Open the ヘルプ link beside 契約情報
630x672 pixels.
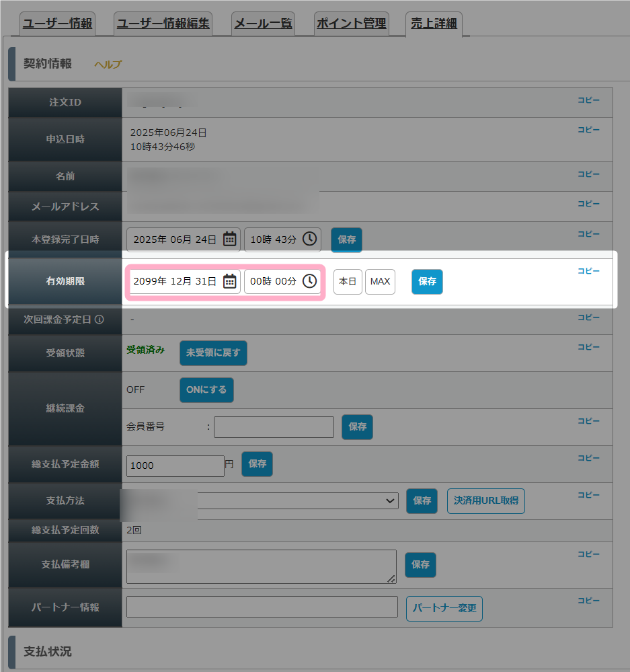pos(108,65)
